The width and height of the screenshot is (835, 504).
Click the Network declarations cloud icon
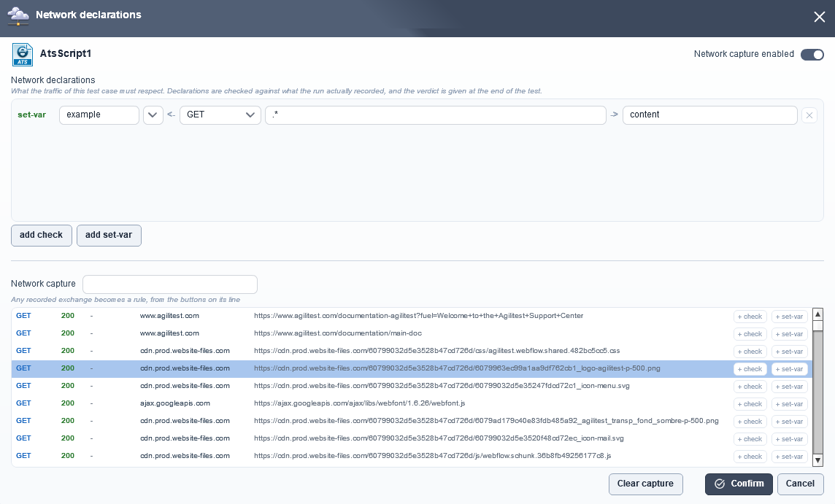click(18, 15)
